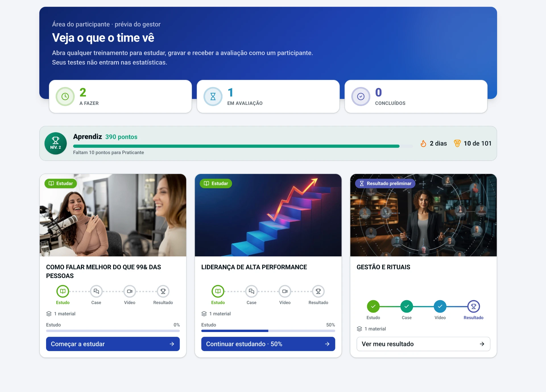Click the GESTÃO E RITUAIS title
The image size is (546, 392).
click(x=383, y=267)
